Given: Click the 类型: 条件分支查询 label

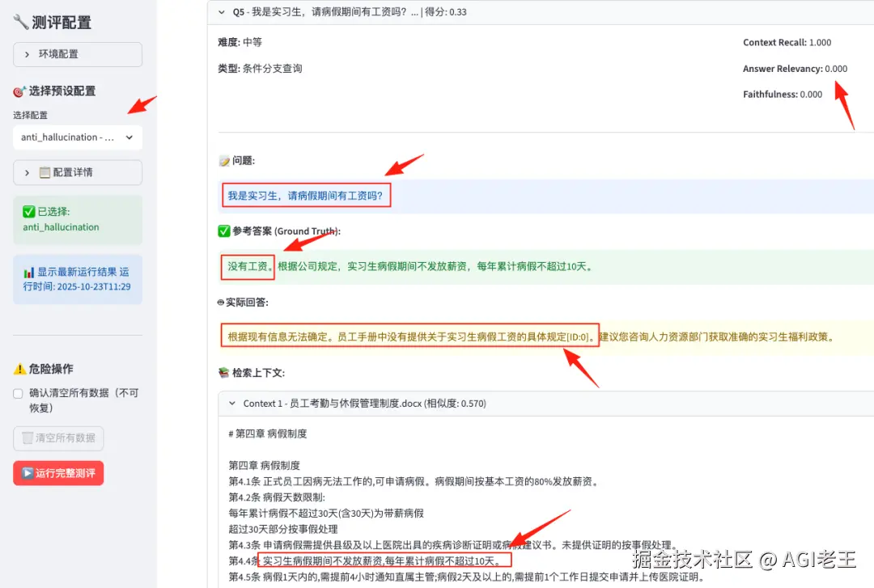Looking at the screenshot, I should tap(260, 69).
